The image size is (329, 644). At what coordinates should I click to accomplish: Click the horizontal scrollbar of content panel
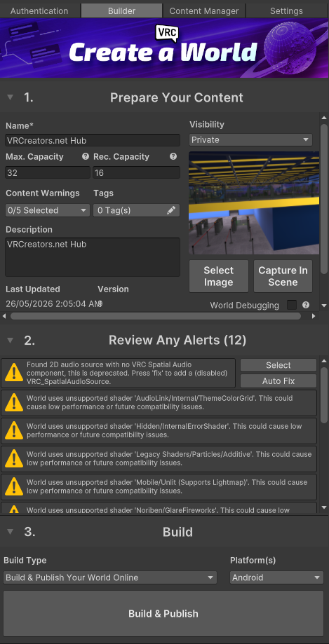(156, 316)
